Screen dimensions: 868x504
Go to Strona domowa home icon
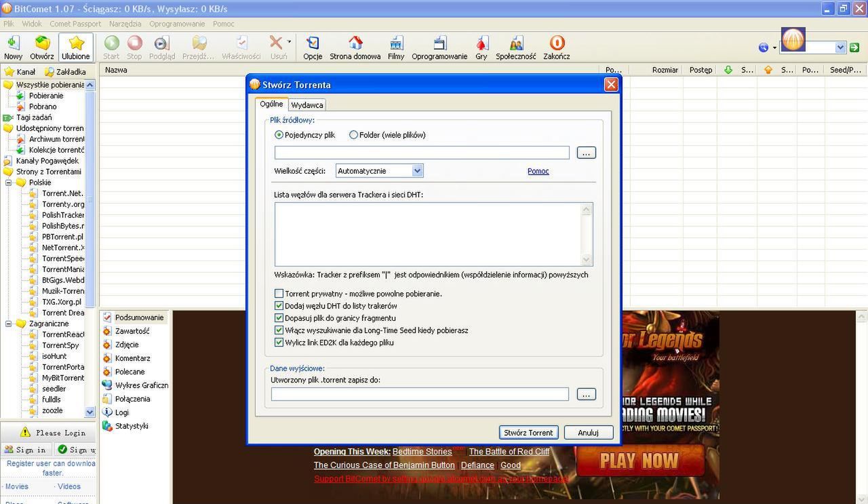[355, 47]
